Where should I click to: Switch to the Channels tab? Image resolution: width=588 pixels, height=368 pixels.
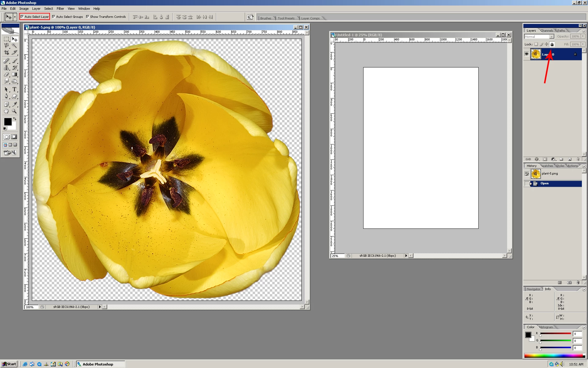[x=546, y=31]
